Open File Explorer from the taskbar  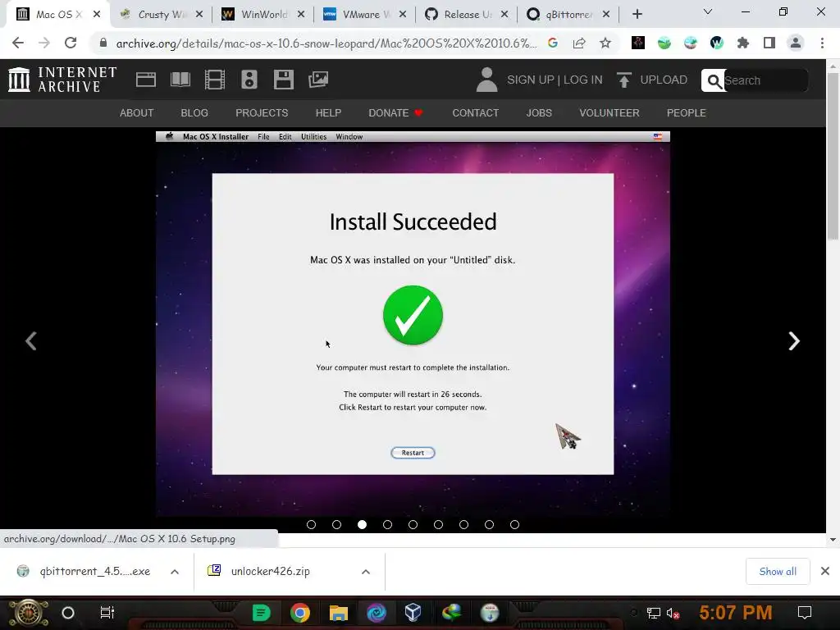click(x=339, y=612)
